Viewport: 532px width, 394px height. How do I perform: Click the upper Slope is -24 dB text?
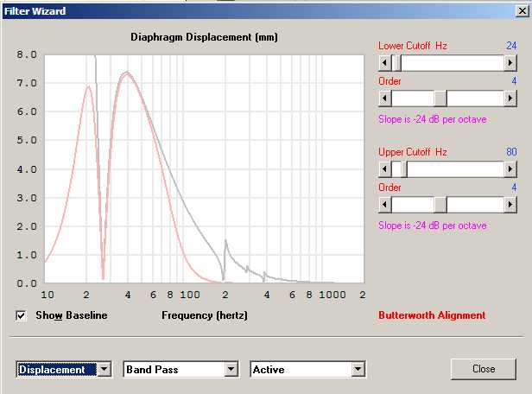(433, 226)
